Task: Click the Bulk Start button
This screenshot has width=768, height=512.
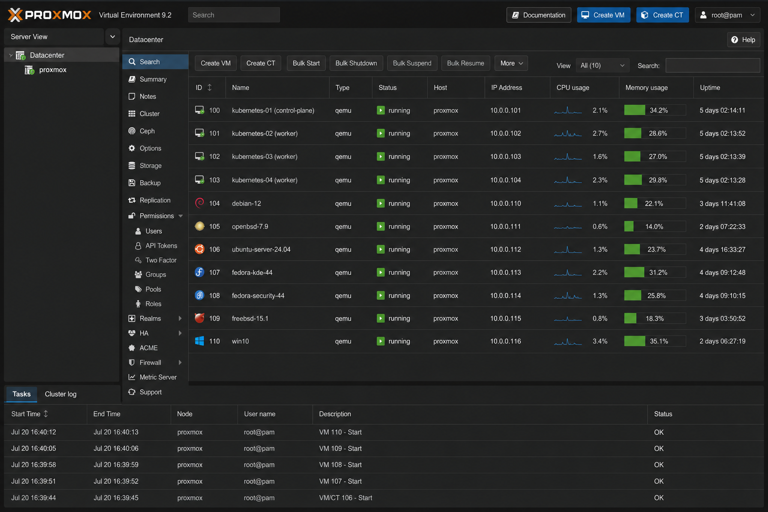Action: tap(306, 63)
